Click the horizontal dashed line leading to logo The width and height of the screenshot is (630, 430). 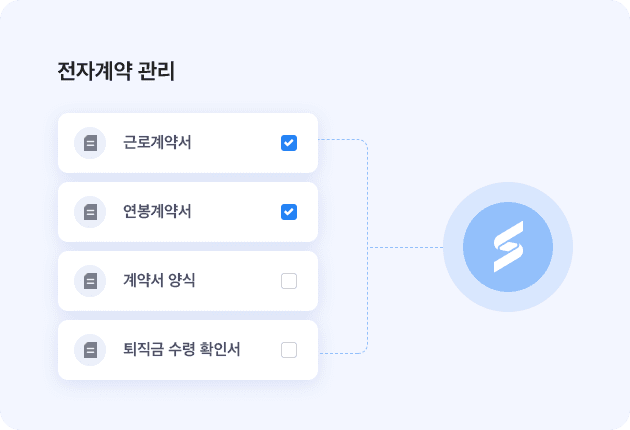tap(405, 248)
